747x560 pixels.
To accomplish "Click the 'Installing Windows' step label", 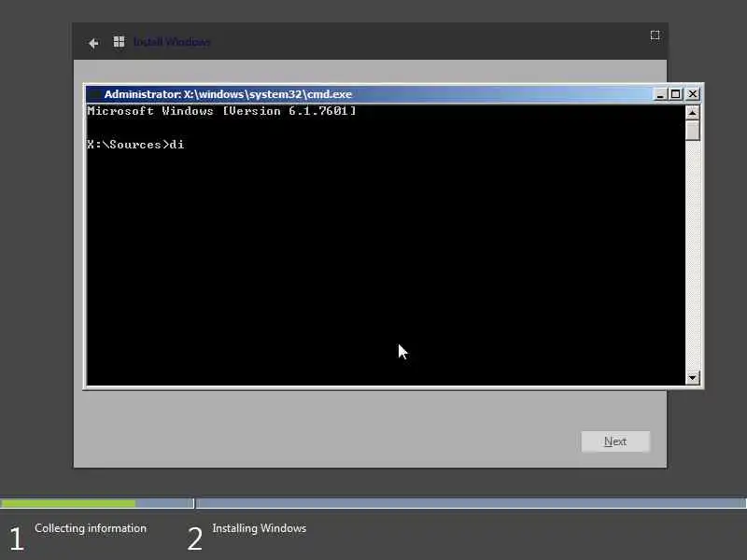I will [x=260, y=528].
